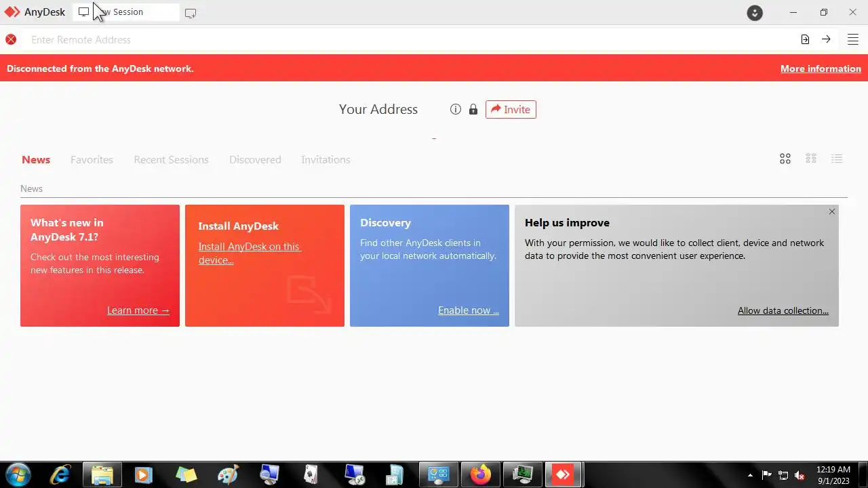This screenshot has height=488, width=868.
Task: Click the Invite button
Action: 511,109
